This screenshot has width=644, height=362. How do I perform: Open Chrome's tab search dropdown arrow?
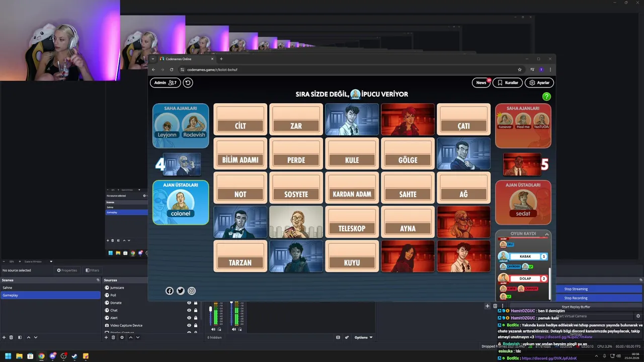[153, 59]
